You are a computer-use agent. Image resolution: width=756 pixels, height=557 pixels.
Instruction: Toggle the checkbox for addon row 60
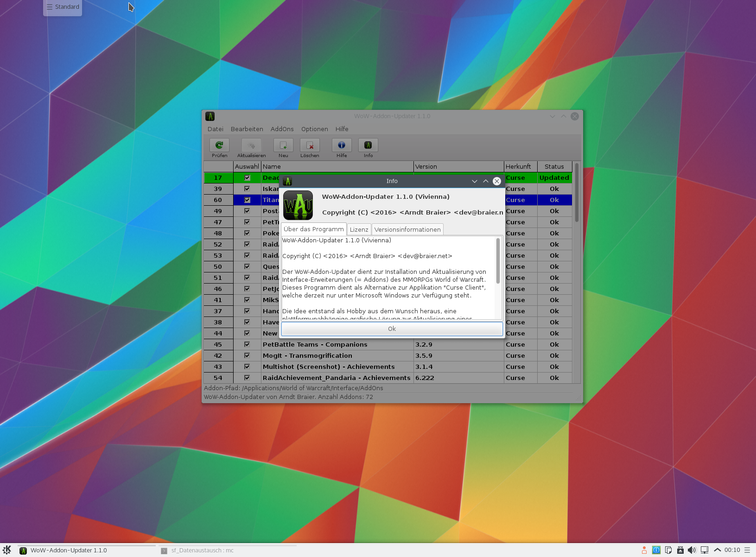[247, 200]
